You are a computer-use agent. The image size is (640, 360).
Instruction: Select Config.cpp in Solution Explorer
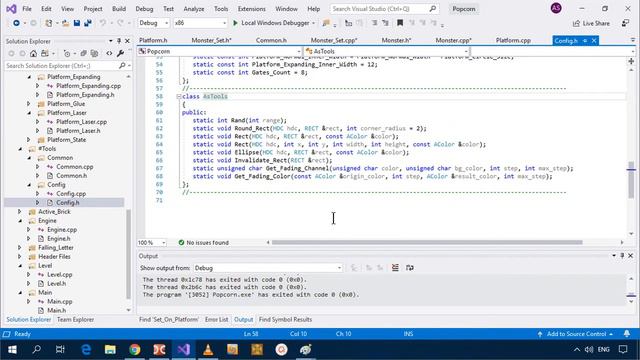click(x=71, y=193)
